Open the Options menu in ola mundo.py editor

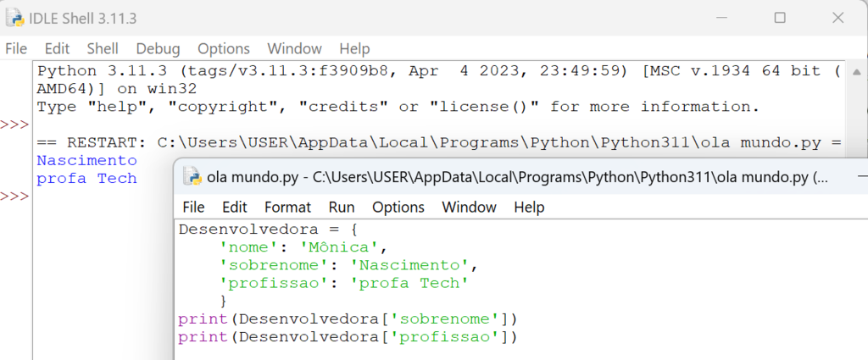398,207
